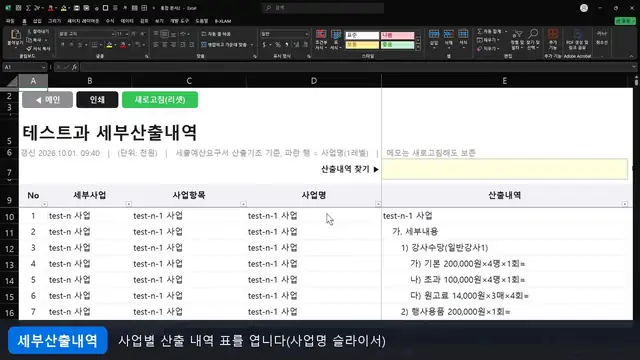Click the decrease font size icon
The height and width of the screenshot is (360, 640).
[x=142, y=34]
